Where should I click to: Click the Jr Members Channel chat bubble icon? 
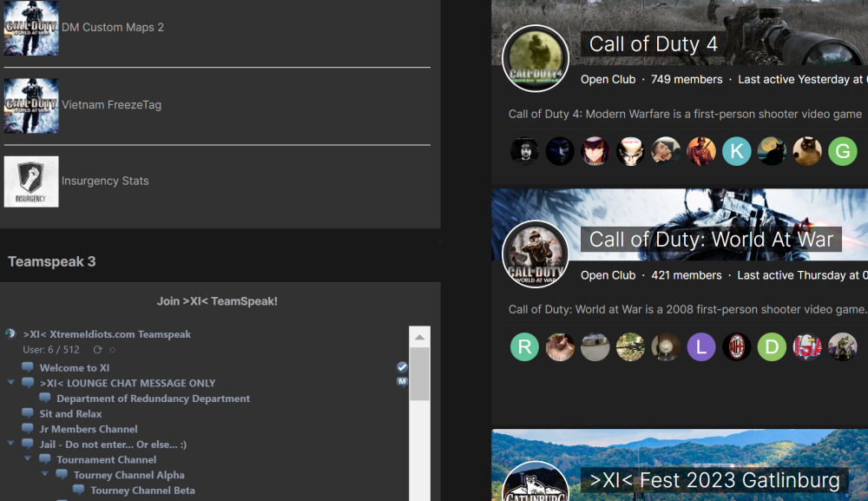pyautogui.click(x=27, y=429)
